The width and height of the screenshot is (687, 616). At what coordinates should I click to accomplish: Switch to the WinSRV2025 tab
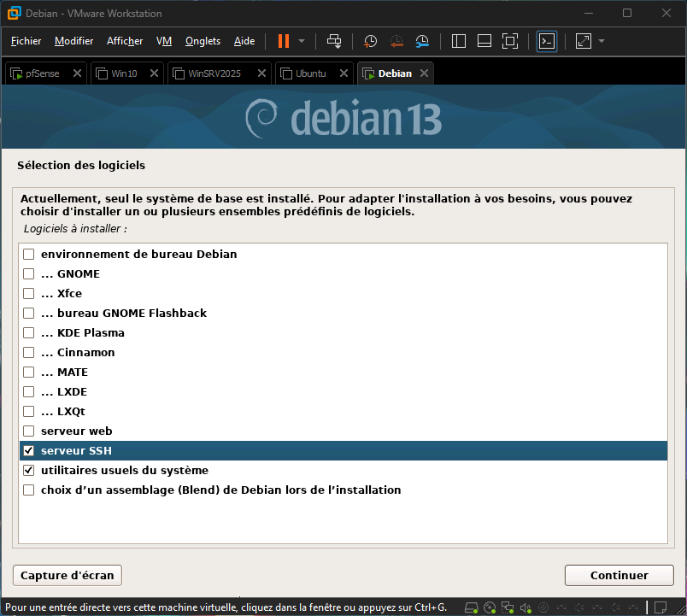(214, 73)
